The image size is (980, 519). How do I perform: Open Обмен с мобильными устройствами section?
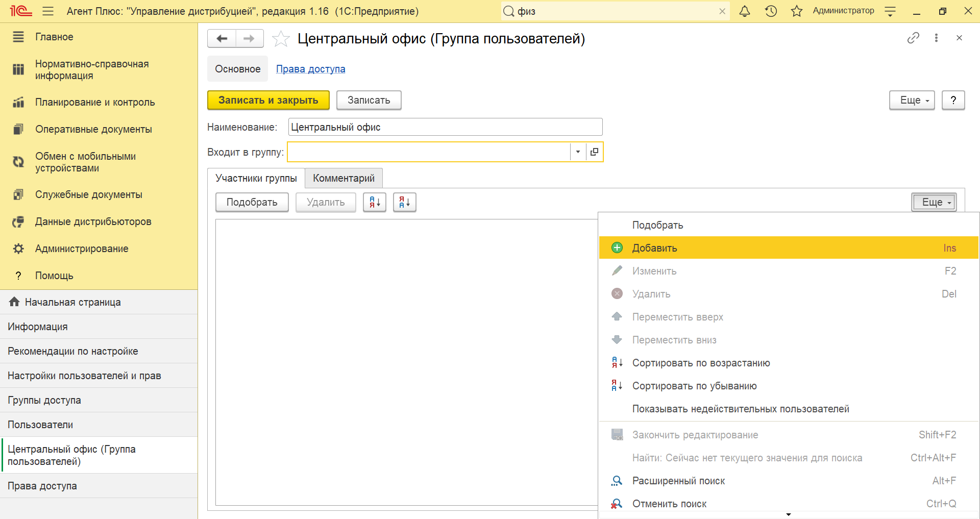point(99,162)
